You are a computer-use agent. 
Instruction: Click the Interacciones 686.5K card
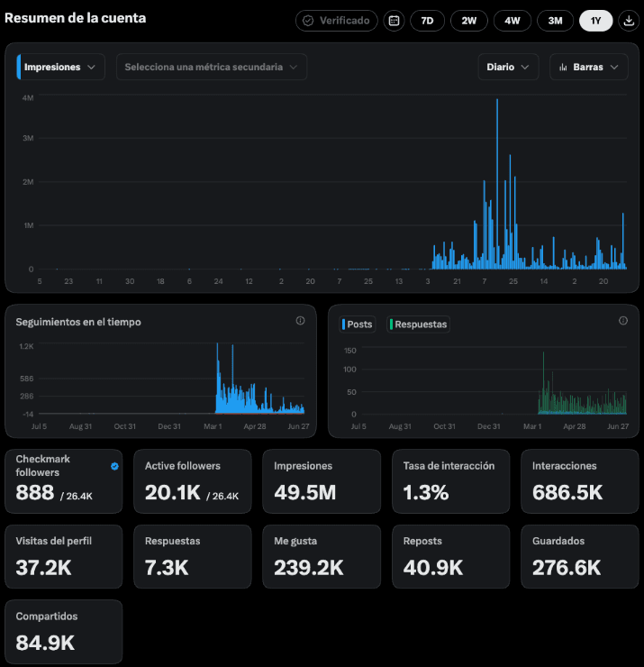pyautogui.click(x=580, y=481)
